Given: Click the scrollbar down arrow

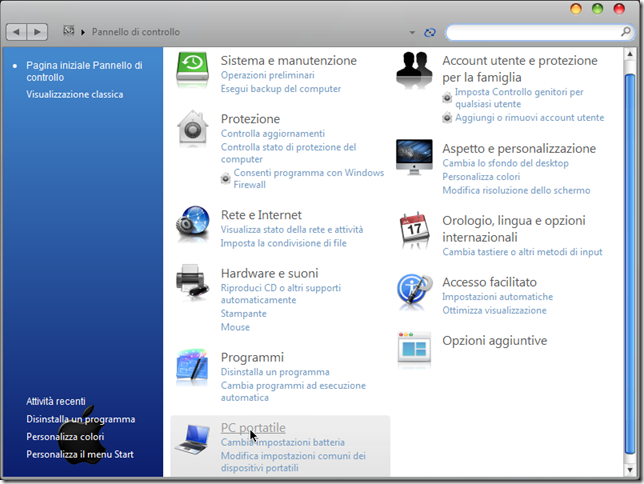Looking at the screenshot, I should 630,470.
